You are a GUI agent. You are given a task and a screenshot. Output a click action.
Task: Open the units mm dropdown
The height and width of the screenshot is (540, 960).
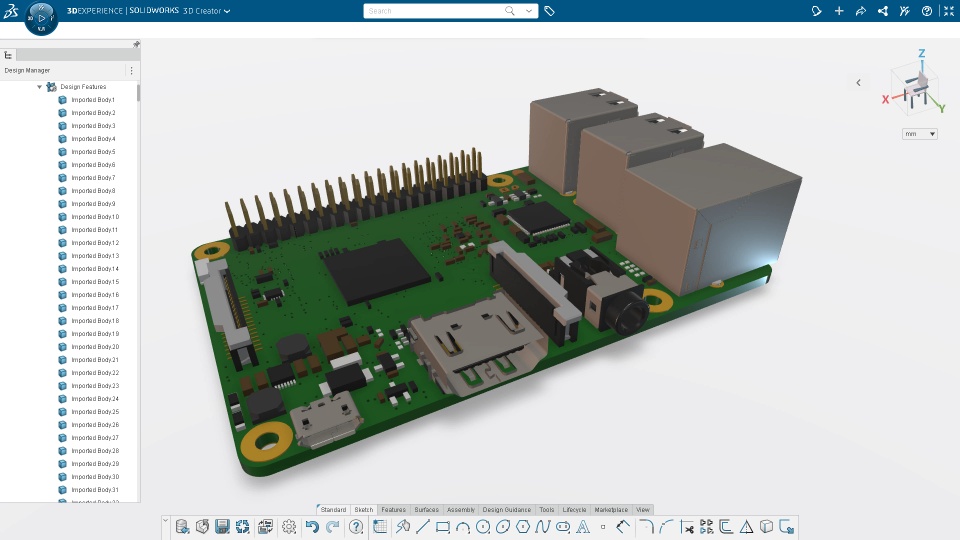[920, 133]
